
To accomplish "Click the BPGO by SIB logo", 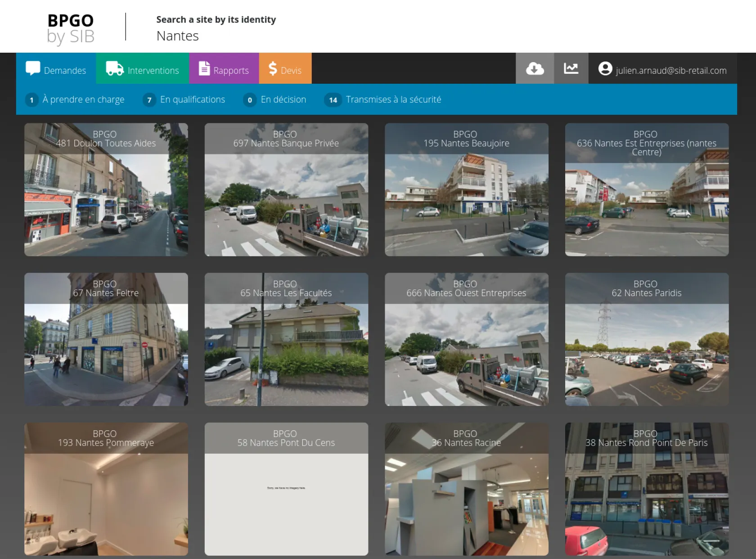I will (x=71, y=28).
